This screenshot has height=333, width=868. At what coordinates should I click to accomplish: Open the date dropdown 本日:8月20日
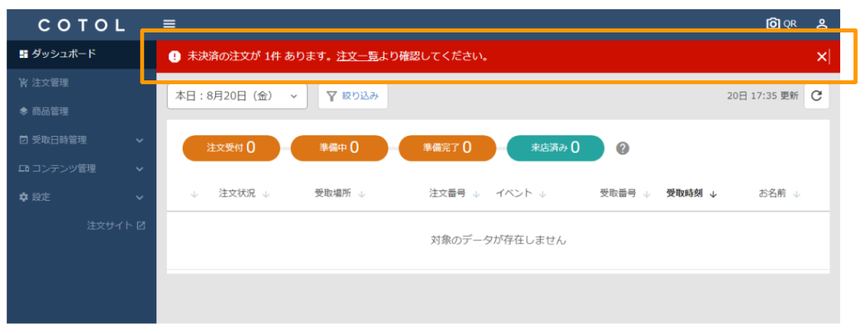237,96
